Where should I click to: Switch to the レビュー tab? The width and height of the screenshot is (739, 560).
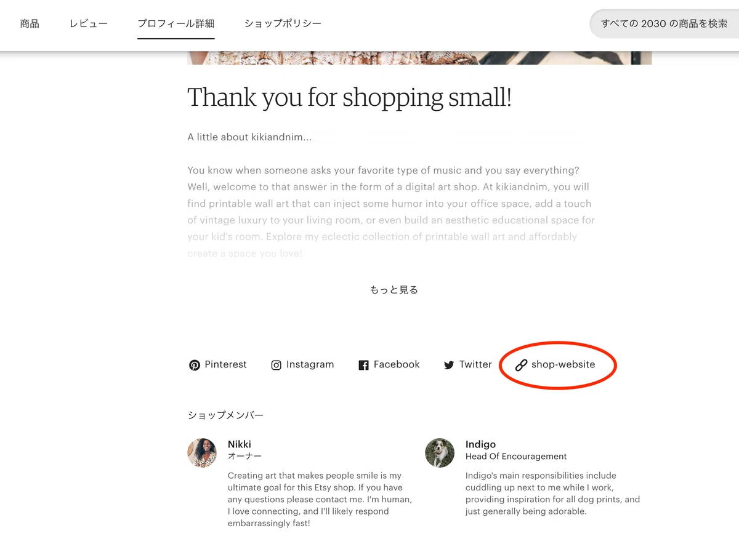point(89,24)
